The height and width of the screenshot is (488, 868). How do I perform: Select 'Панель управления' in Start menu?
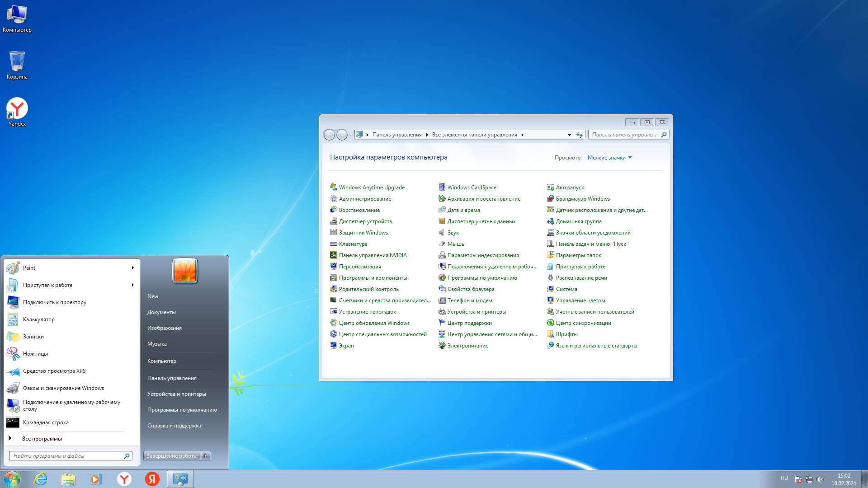pos(172,378)
